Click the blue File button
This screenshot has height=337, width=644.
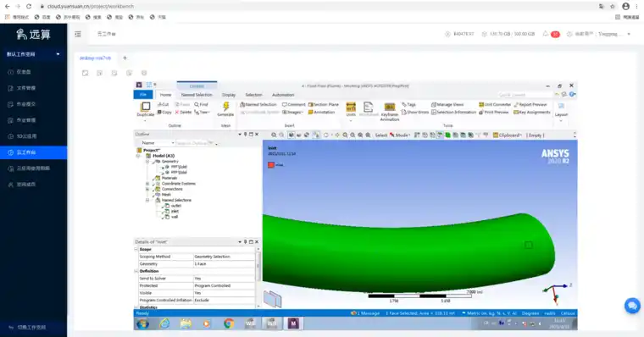(143, 95)
